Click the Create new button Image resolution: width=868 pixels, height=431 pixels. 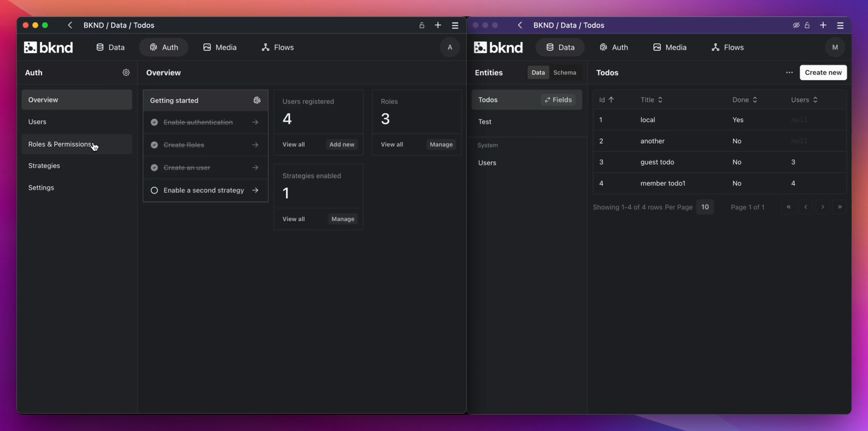823,72
